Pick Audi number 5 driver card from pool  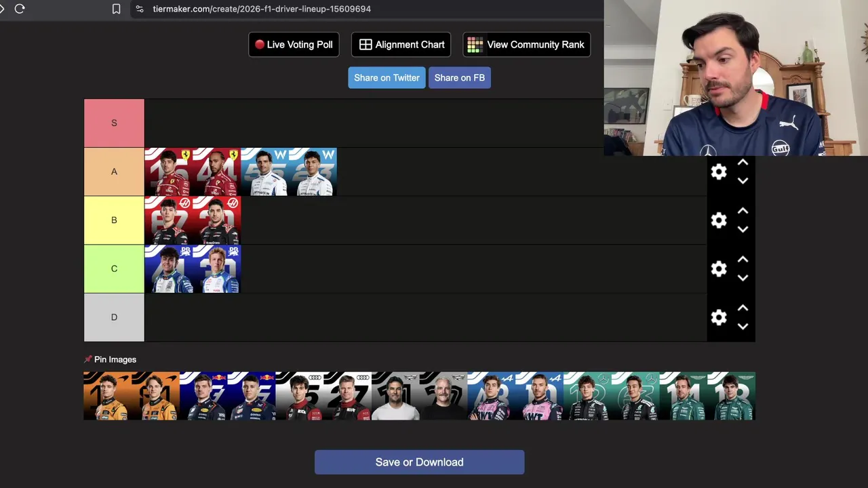pyautogui.click(x=299, y=396)
